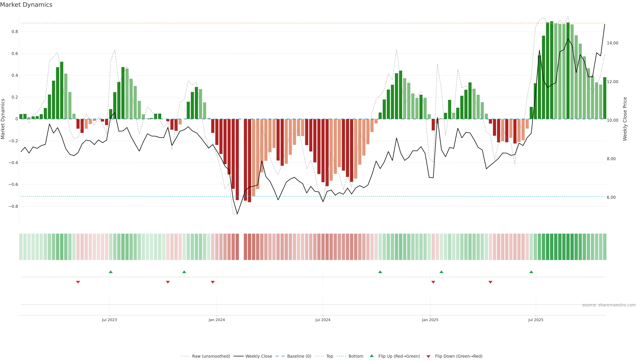The width and height of the screenshot is (644, 362).
Task: Click the source: sharemaestro.com text
Action: coord(609,305)
